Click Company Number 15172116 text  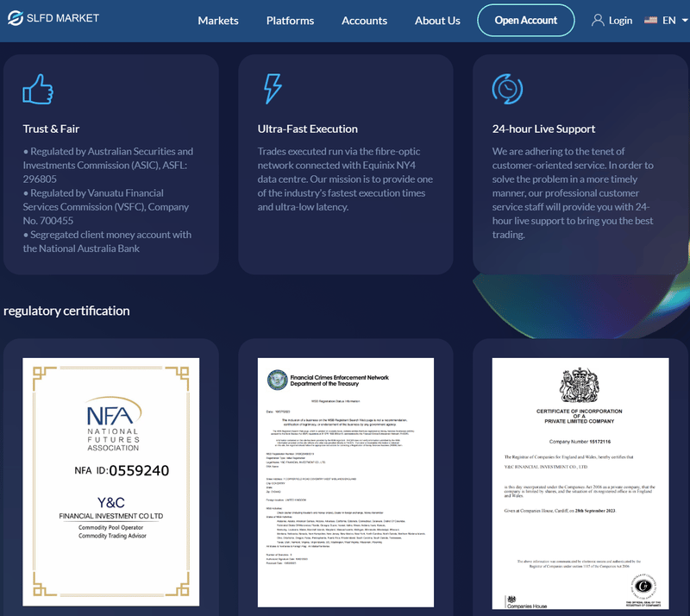click(x=580, y=442)
